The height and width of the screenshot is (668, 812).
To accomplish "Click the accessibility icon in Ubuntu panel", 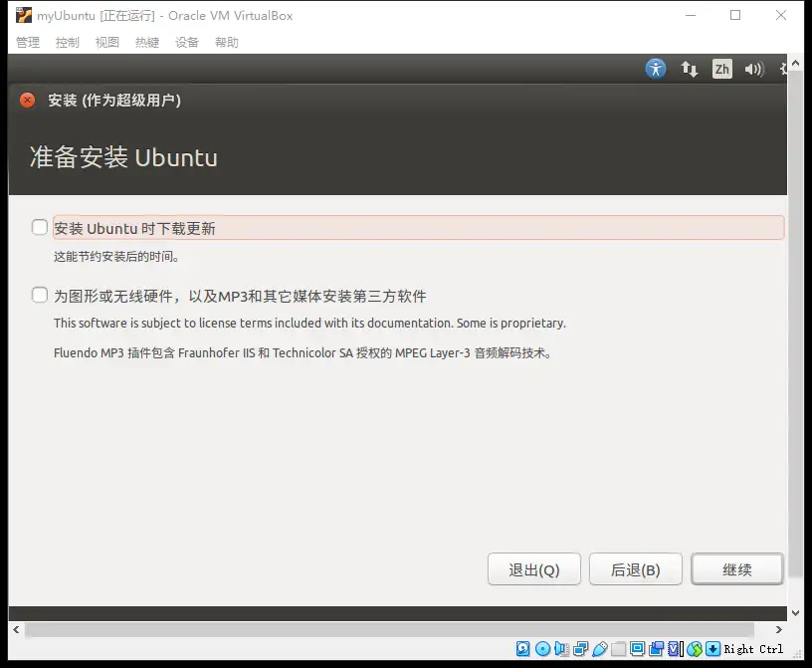I will (655, 69).
